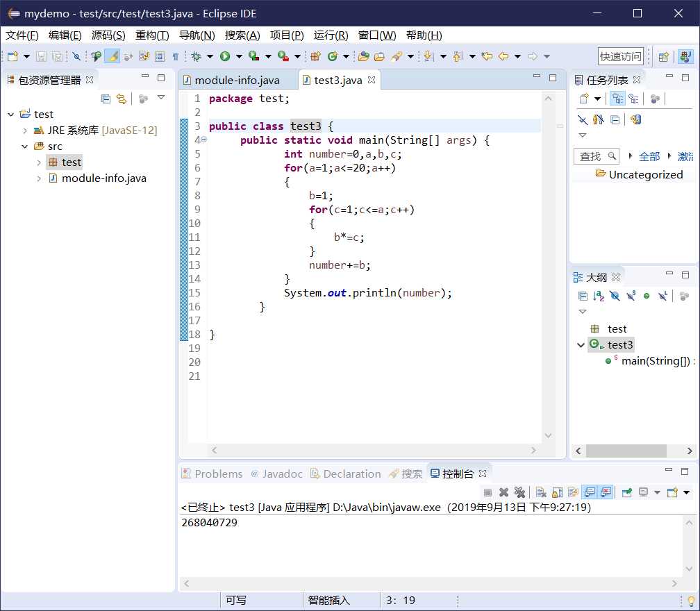Open Package Explorer view menu triangle

[x=161, y=97]
